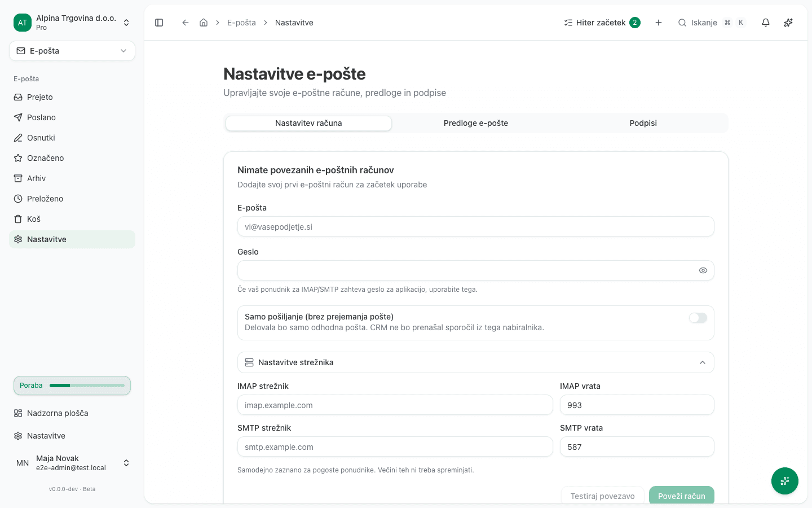Go back with the left arrow icon

[x=185, y=23]
